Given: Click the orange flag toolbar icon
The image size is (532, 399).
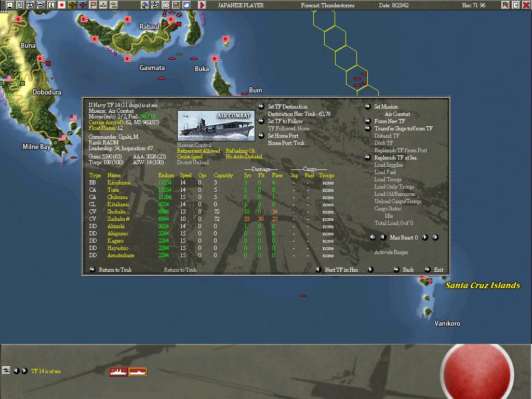Looking at the screenshot, I should (93, 5).
